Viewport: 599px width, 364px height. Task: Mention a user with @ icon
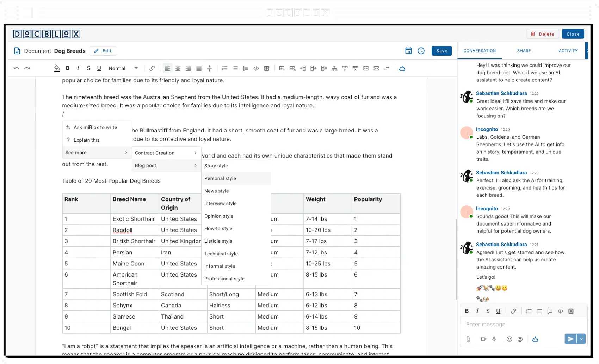(520, 339)
